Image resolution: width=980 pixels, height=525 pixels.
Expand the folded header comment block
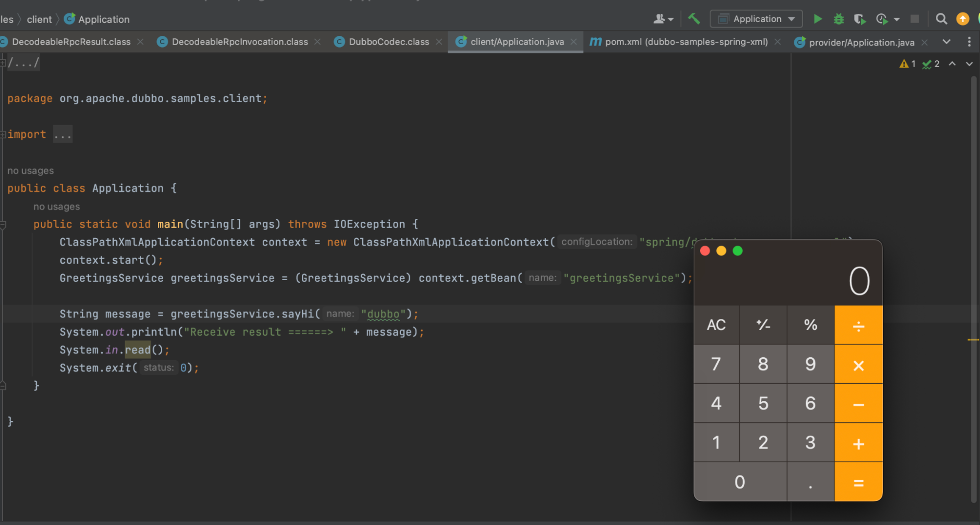pos(23,63)
